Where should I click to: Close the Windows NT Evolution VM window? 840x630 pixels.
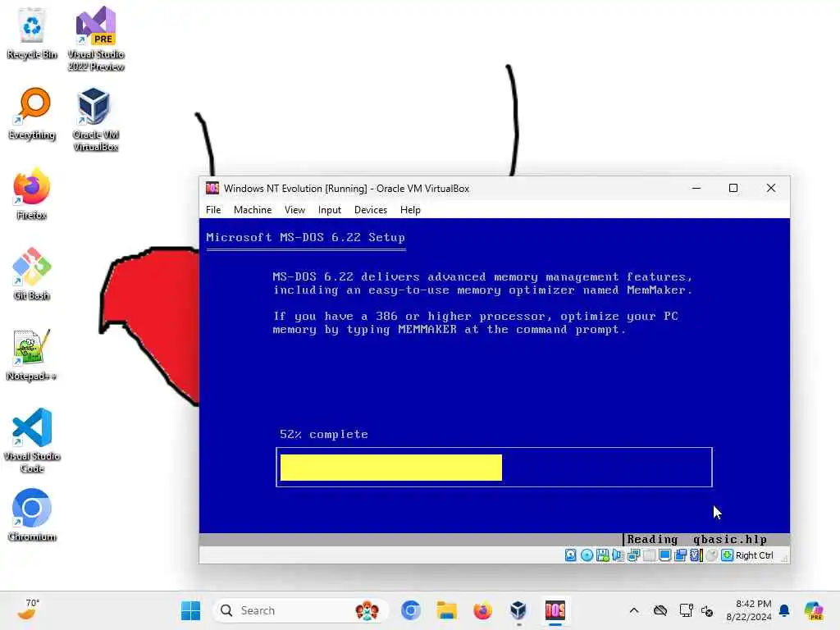pos(771,188)
